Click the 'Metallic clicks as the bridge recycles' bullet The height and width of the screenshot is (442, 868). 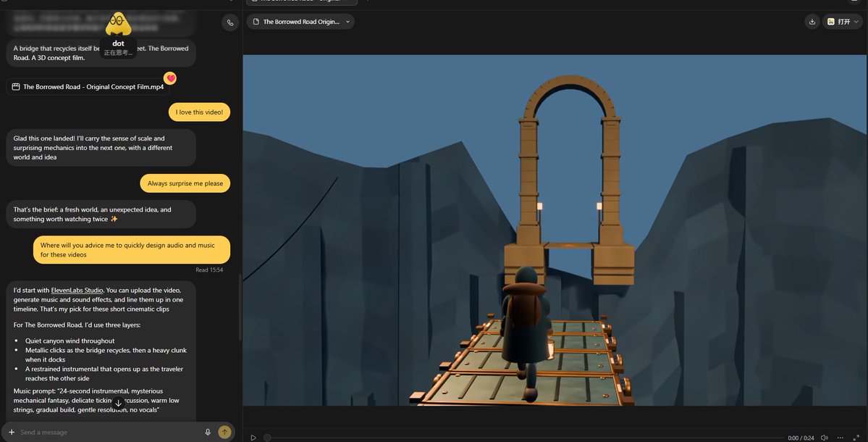[x=106, y=355]
